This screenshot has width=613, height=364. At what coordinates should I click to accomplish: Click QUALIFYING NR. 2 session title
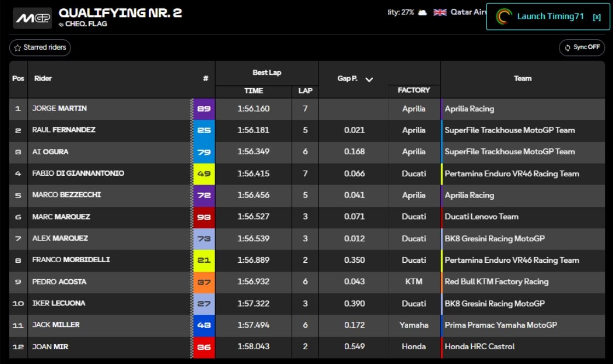[x=120, y=13]
